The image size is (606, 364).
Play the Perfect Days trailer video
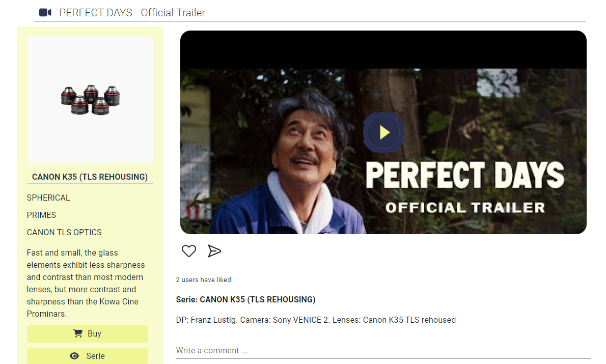[383, 132]
